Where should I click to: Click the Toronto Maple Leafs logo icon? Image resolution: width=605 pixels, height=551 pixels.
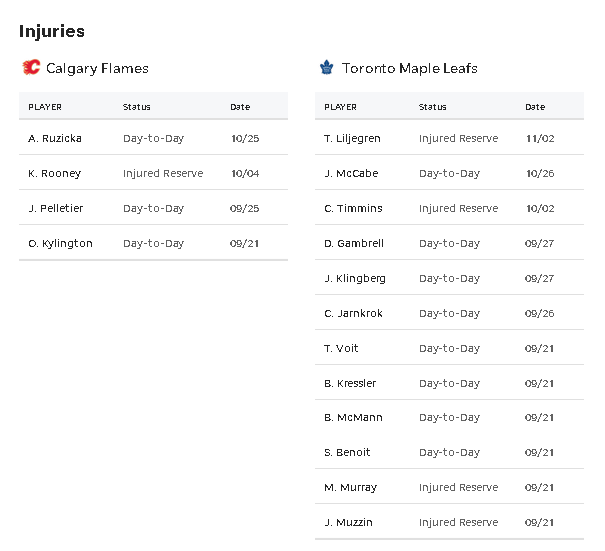(326, 68)
